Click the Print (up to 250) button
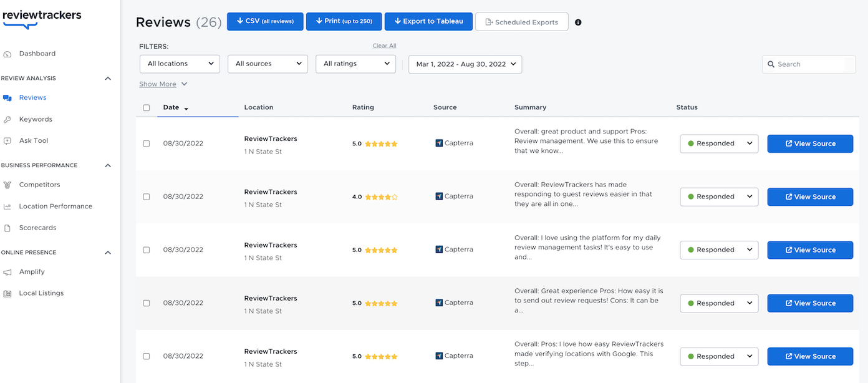The height and width of the screenshot is (383, 868). coord(344,21)
